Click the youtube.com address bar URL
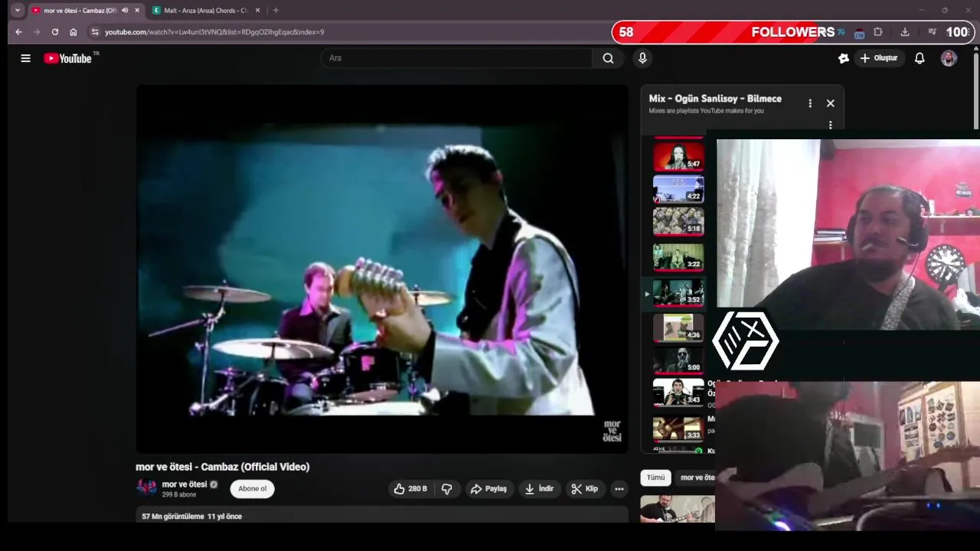 tap(214, 32)
